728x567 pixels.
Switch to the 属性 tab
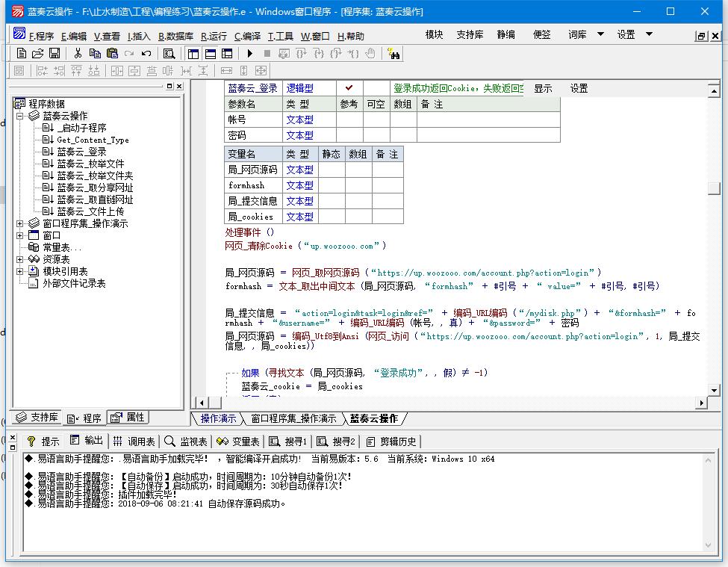(x=128, y=417)
